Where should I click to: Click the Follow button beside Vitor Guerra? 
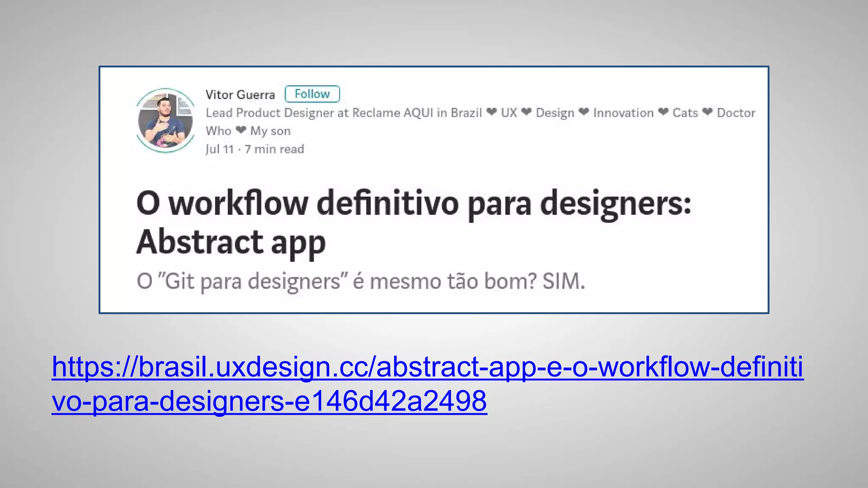pyautogui.click(x=312, y=94)
